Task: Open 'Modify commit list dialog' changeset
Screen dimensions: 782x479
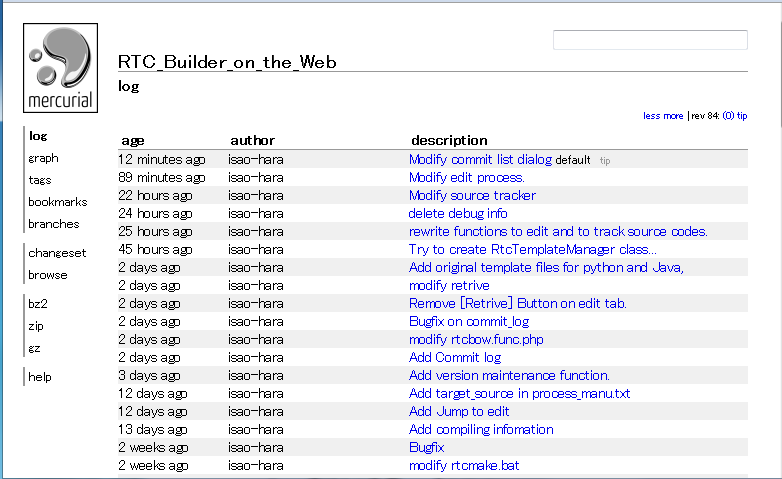Action: pos(480,160)
